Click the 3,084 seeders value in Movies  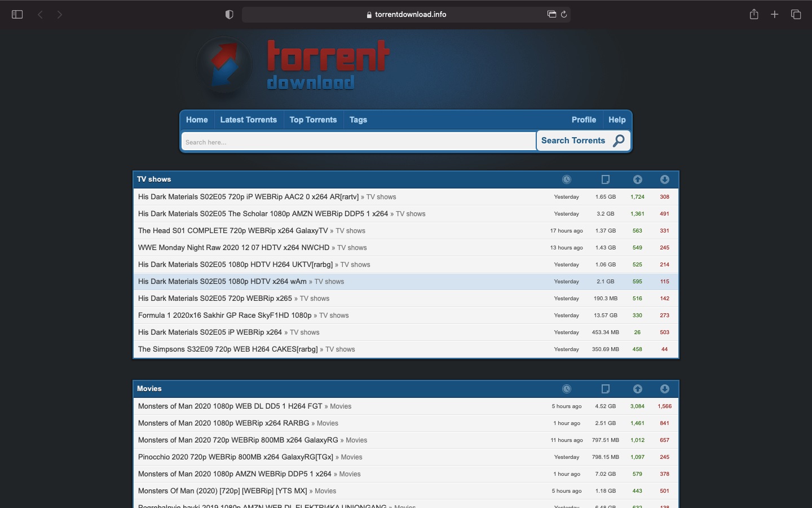[x=637, y=406]
